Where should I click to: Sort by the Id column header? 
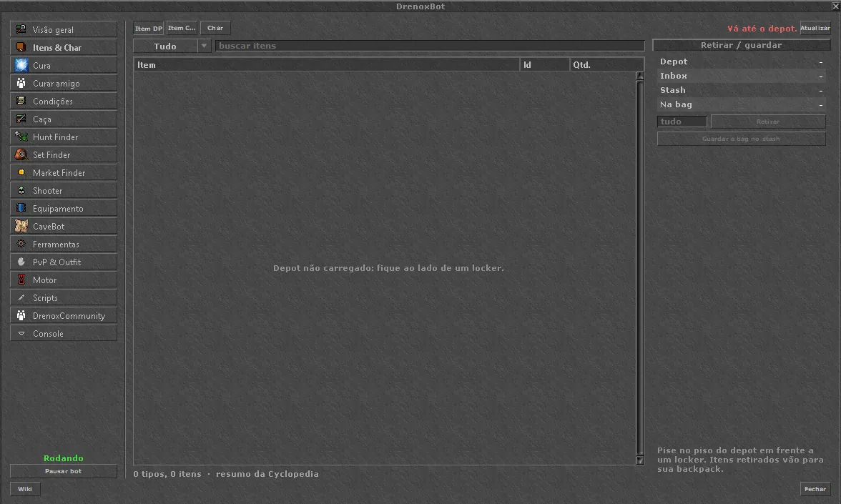click(x=545, y=65)
